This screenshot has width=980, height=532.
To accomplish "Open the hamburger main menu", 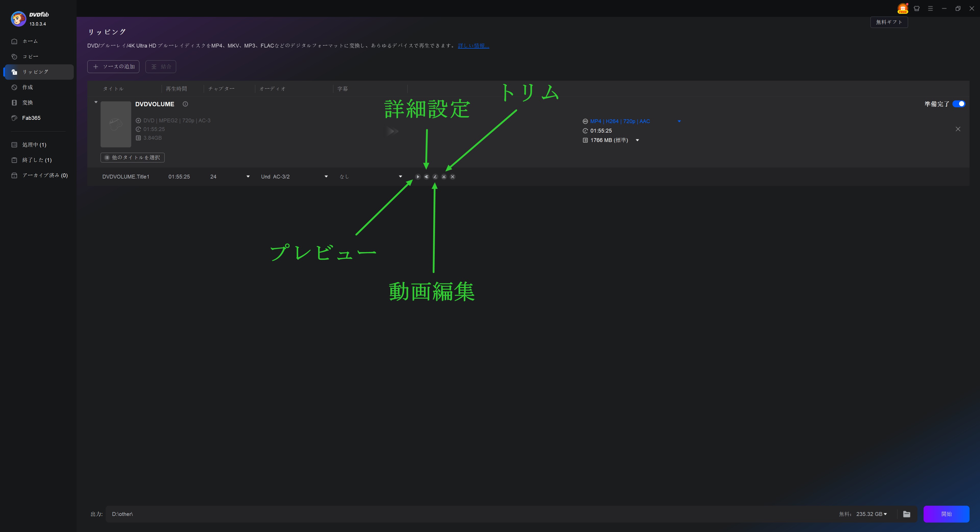I will click(x=930, y=8).
